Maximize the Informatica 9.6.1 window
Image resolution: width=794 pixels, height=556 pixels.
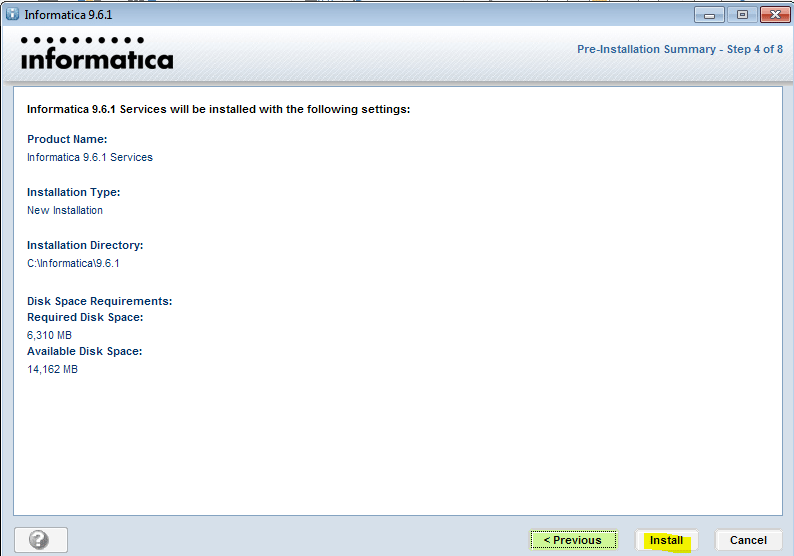click(x=742, y=15)
